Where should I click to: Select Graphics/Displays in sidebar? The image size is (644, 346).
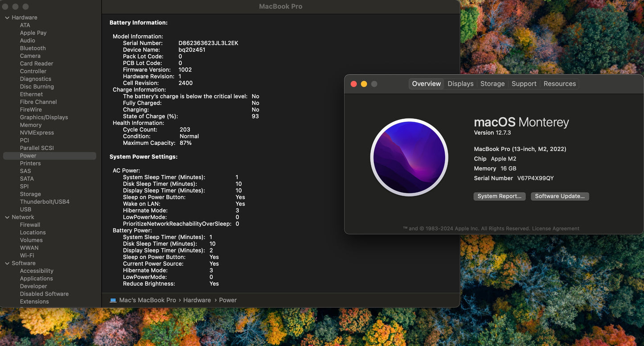click(x=44, y=117)
